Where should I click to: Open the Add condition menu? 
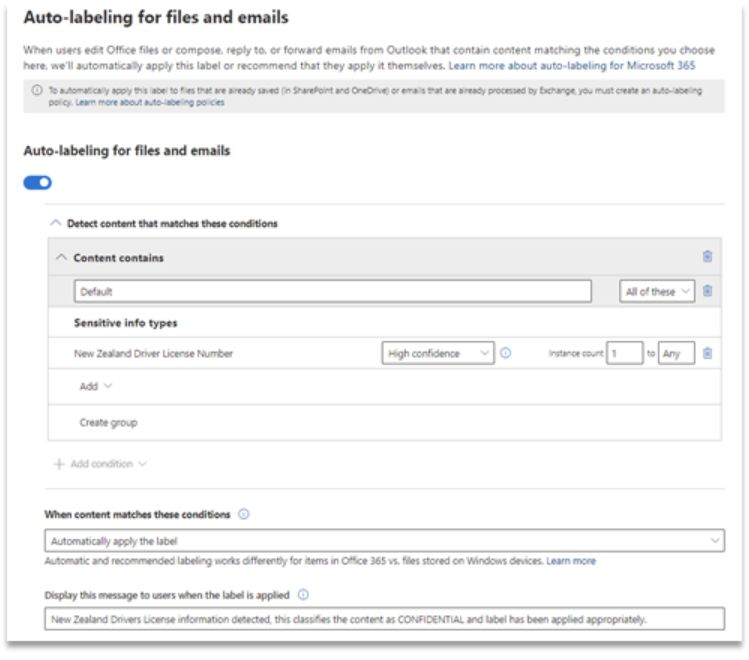click(x=100, y=464)
